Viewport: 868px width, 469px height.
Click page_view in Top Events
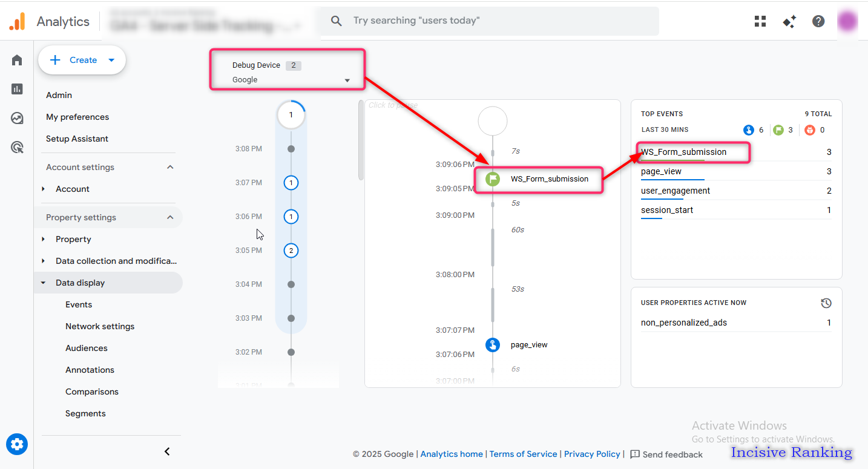pyautogui.click(x=661, y=171)
